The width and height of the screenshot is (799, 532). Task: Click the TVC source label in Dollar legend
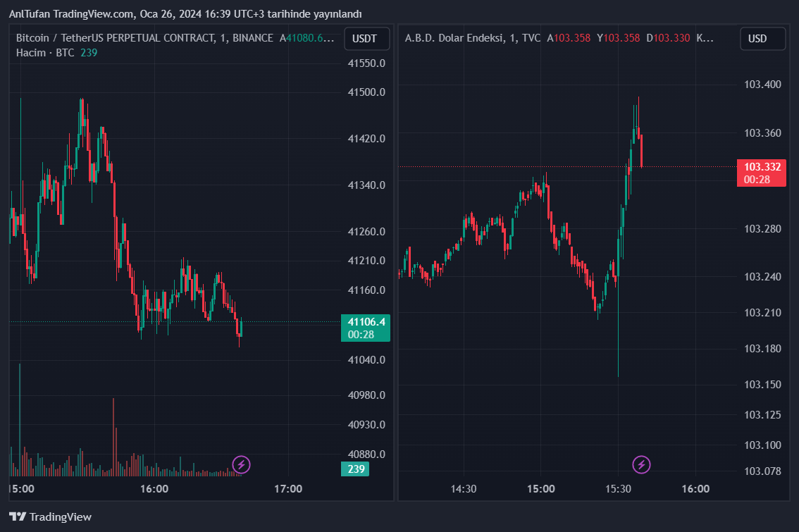531,38
